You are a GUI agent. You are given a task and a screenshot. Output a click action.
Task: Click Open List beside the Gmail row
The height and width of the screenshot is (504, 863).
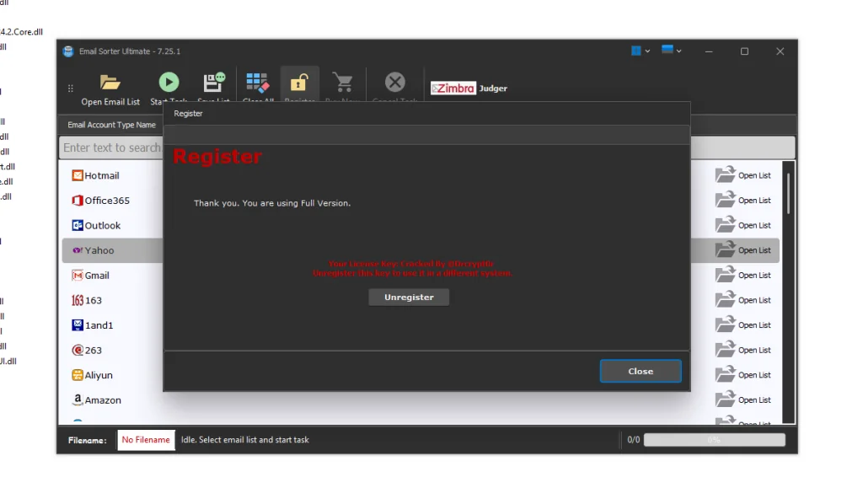point(745,275)
